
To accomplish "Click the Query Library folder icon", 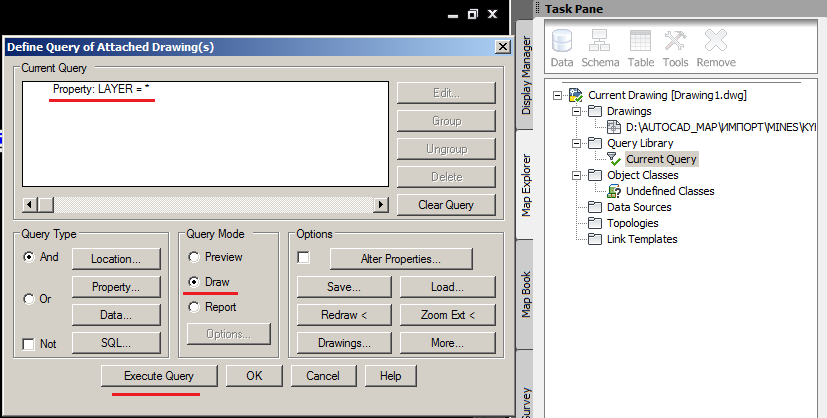I will pos(595,143).
